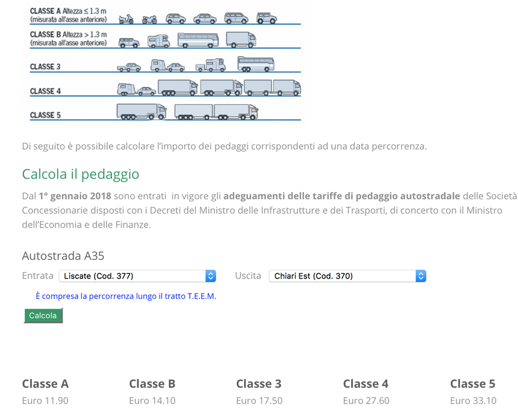This screenshot has width=518, height=420.
Task: Click the scooter icon in Classe A
Action: (126, 19)
